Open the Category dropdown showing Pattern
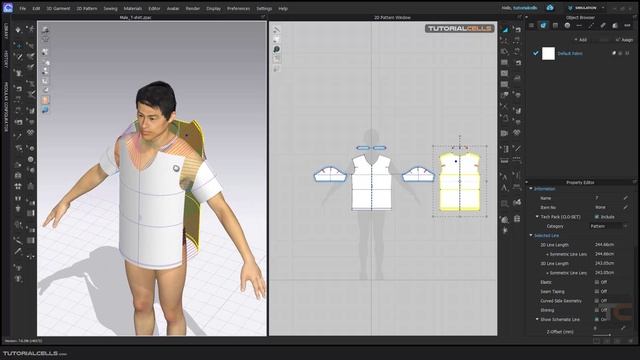This screenshot has width=640, height=360. click(x=609, y=226)
